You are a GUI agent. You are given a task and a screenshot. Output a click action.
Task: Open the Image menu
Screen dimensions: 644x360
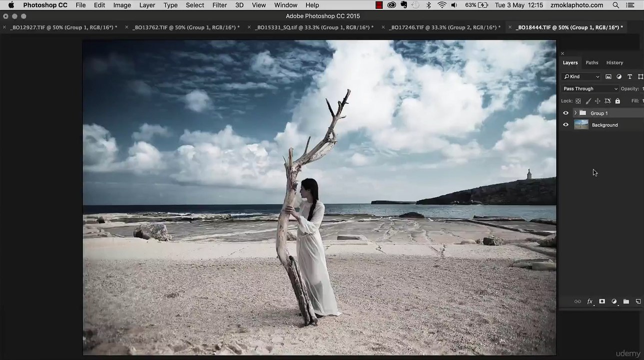(122, 5)
